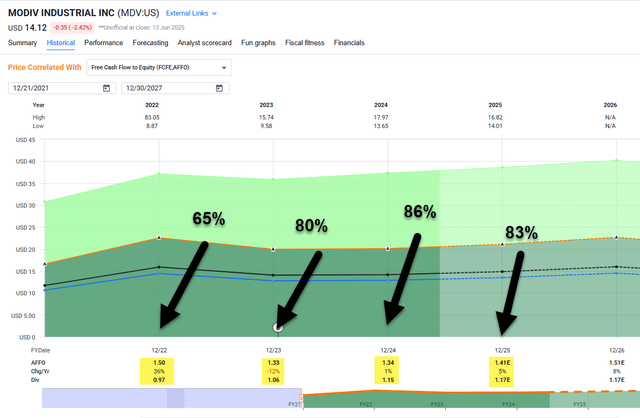Screen dimensions: 640x418
Task: Click the AFFO value 1.33 for 12/23
Action: [x=273, y=362]
